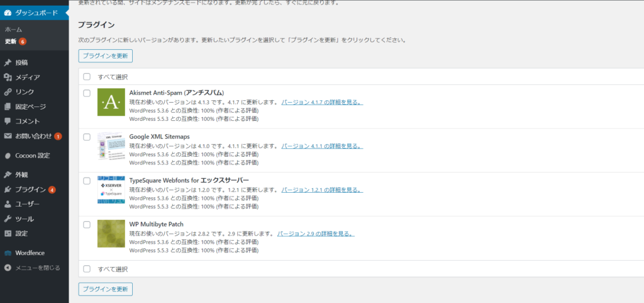Click the 投稿 pushpin icon
Viewport: 644px width, 303px height.
(x=8, y=63)
